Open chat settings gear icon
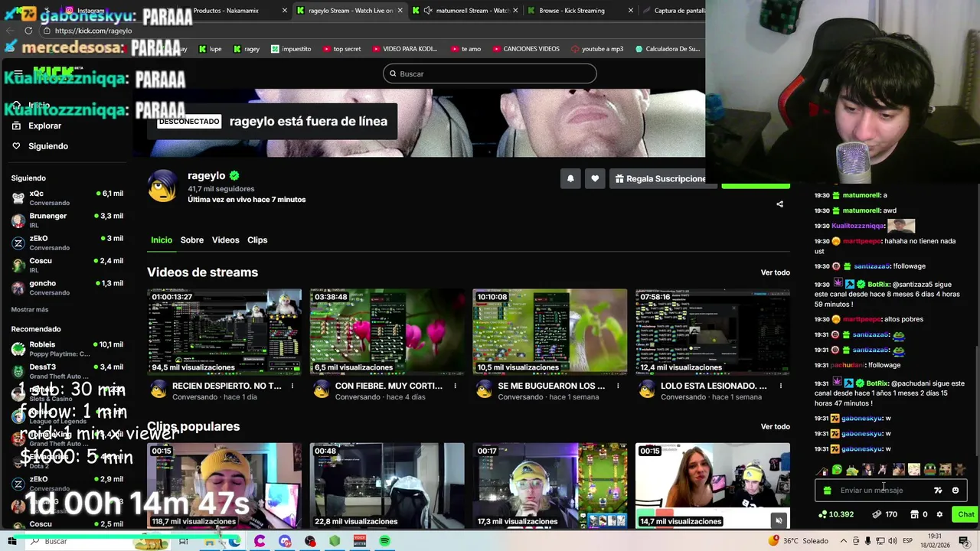The image size is (980, 551). click(x=939, y=514)
